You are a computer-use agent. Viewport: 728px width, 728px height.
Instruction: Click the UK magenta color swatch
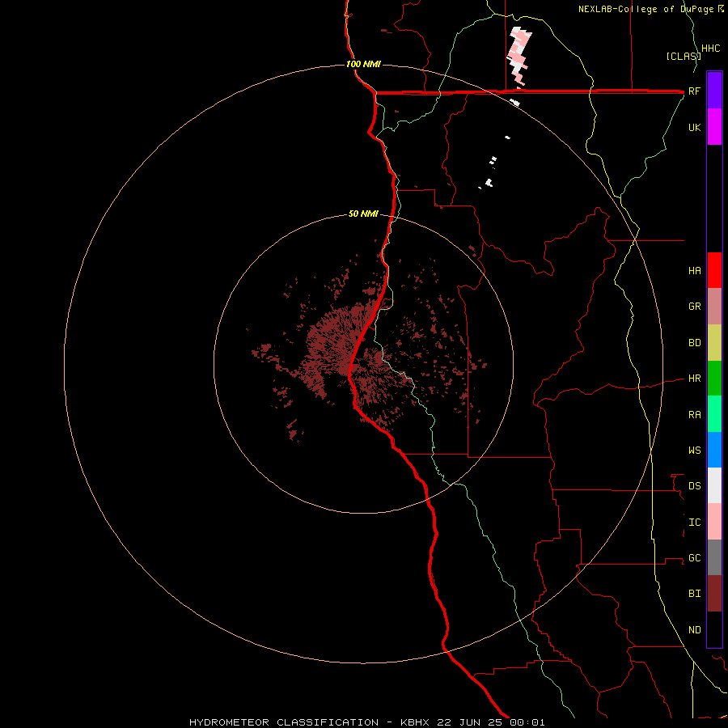coord(714,127)
